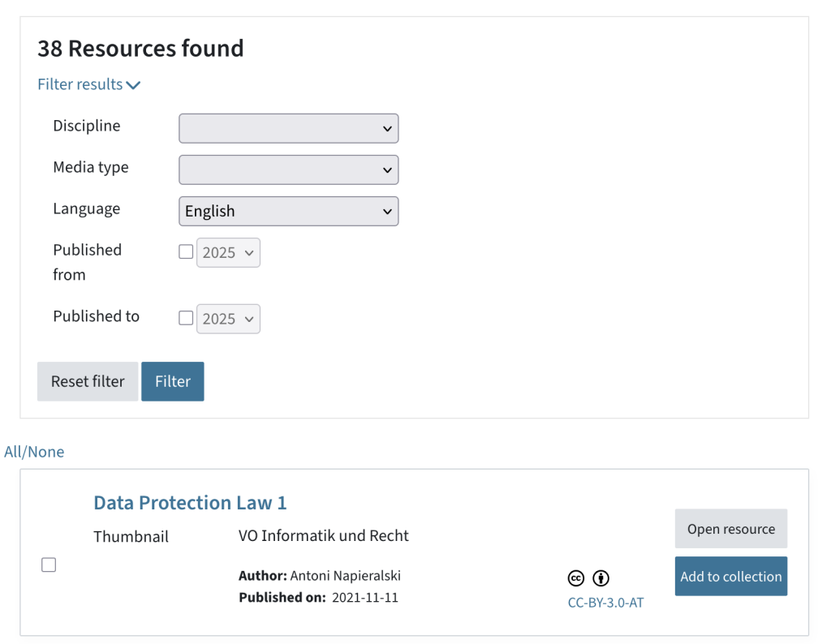Open the Published from year selector

click(228, 252)
